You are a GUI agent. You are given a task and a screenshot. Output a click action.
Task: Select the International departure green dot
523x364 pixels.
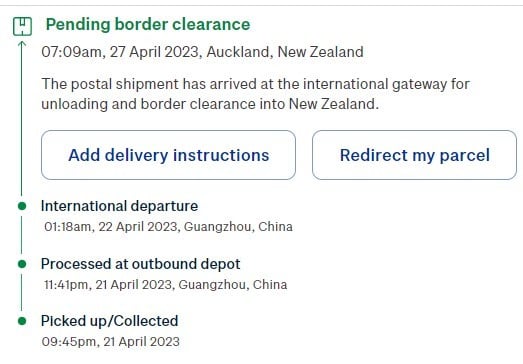[22, 206]
